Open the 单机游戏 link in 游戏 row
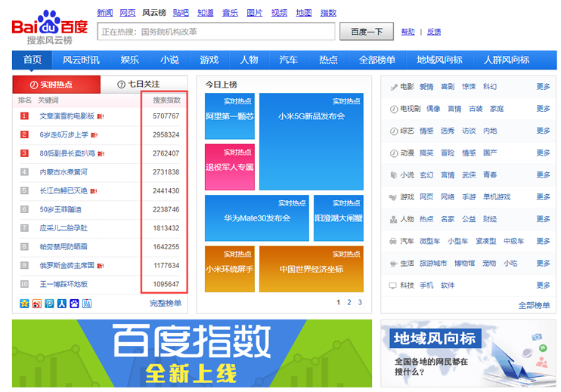This screenshot has width=561, height=392. pyautogui.click(x=497, y=197)
